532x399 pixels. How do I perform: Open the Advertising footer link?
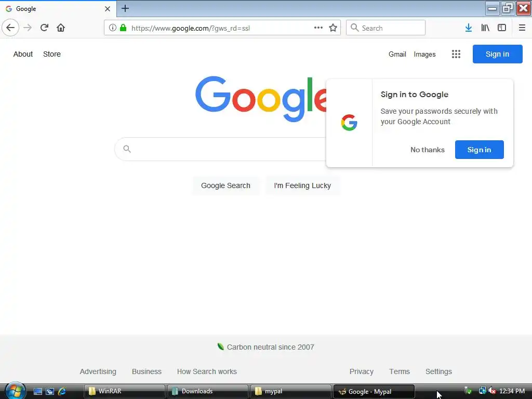98,371
